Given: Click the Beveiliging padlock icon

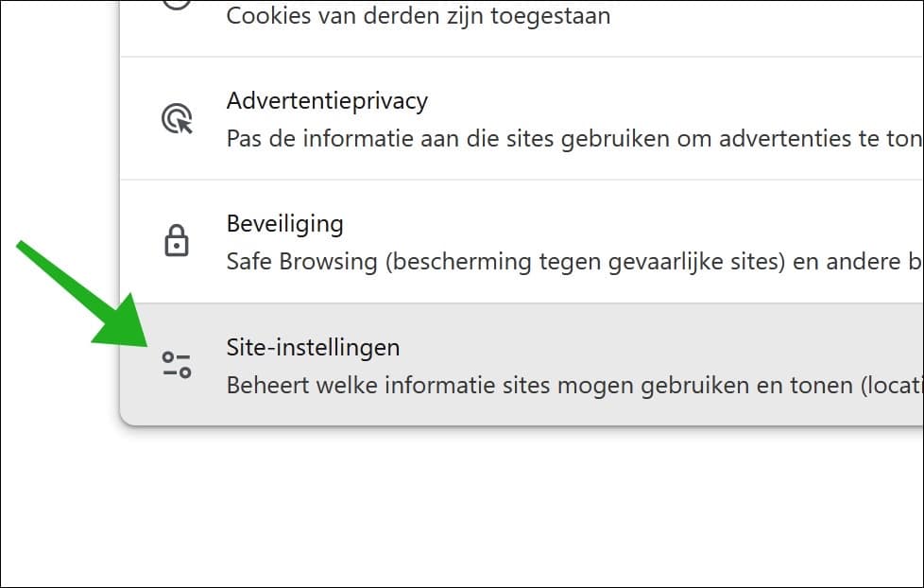Looking at the screenshot, I should tap(176, 241).
